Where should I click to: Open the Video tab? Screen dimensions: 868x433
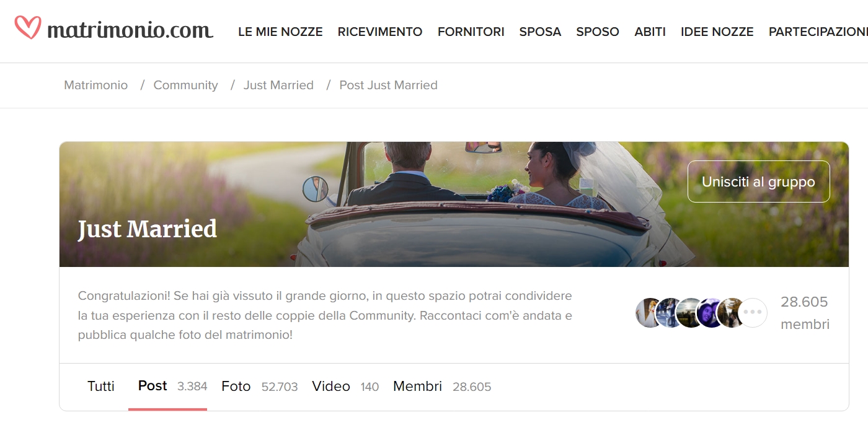[345, 387]
